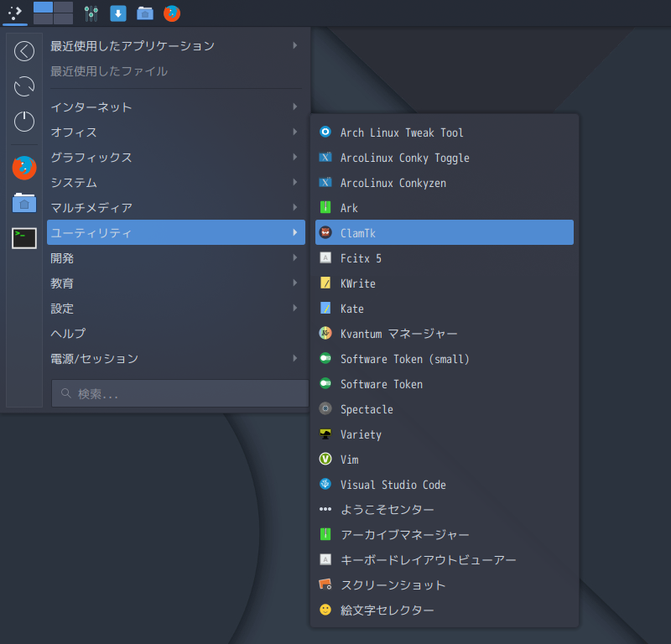The height and width of the screenshot is (644, 671).
Task: Click the ClamTk antivirus icon
Action: pos(325,232)
